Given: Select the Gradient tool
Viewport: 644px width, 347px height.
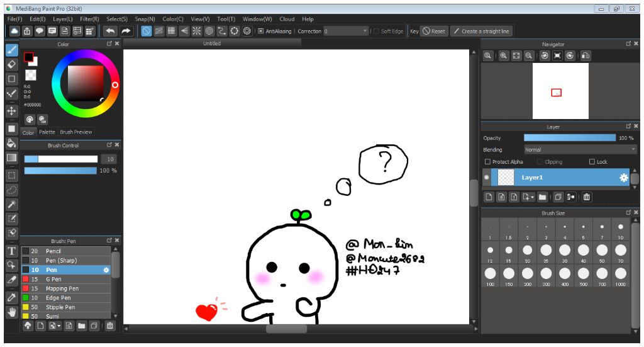Looking at the screenshot, I should pyautogui.click(x=11, y=158).
